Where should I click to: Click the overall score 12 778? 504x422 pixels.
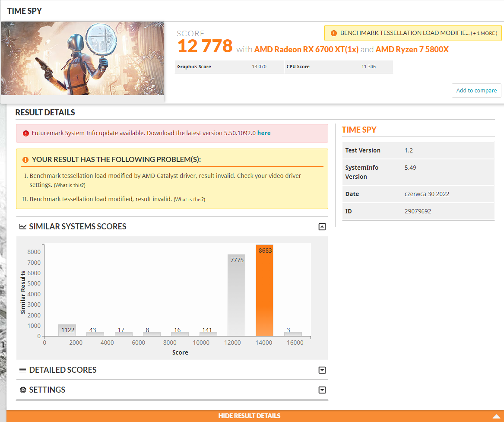(x=205, y=46)
